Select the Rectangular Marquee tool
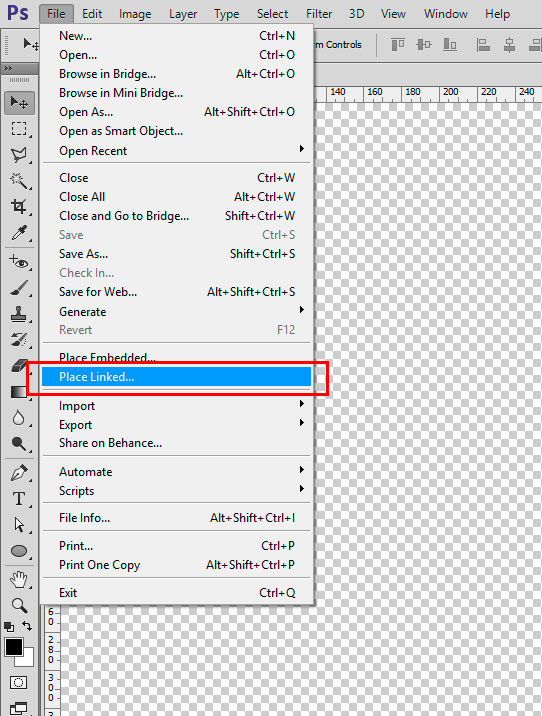Image resolution: width=542 pixels, height=716 pixels. 19,129
